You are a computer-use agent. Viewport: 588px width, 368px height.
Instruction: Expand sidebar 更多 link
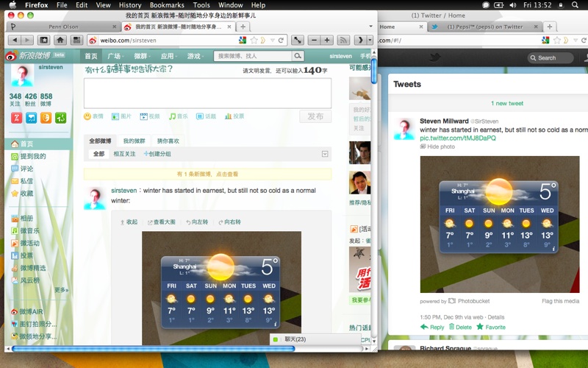tap(62, 290)
